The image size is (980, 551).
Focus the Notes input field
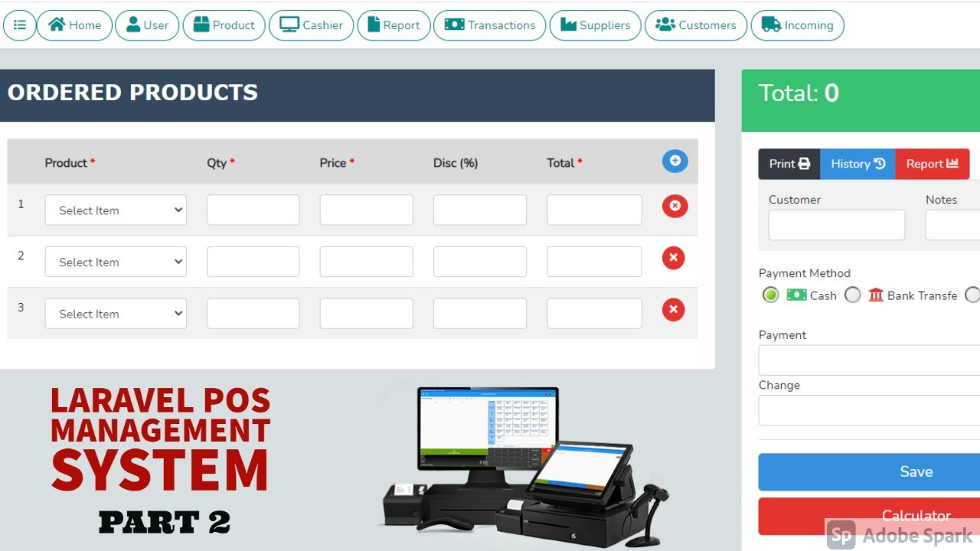[952, 226]
